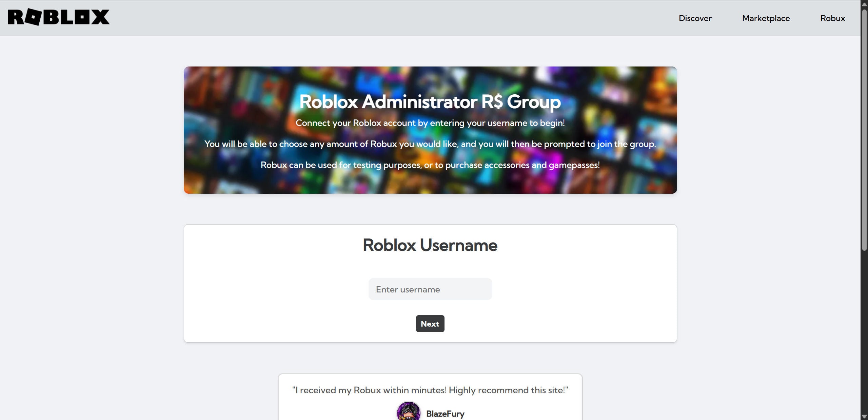Go to the Marketplace page
This screenshot has width=868, height=420.
coord(766,18)
